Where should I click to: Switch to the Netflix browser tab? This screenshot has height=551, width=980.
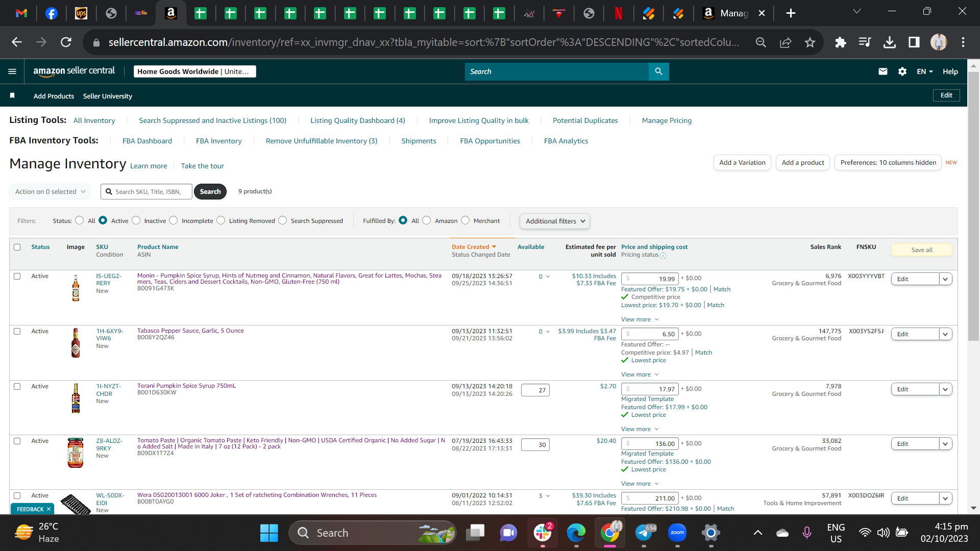[x=618, y=13]
